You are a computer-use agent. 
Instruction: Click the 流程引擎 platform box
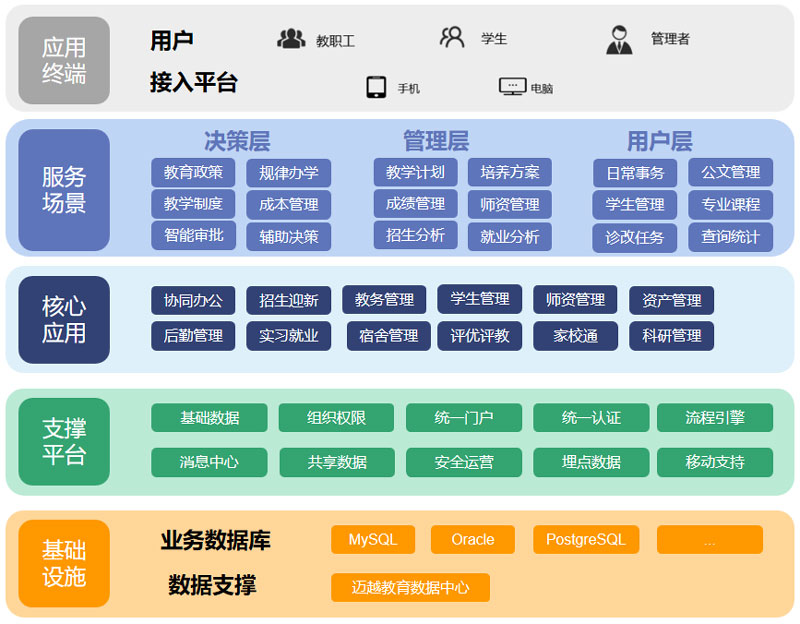(715, 418)
